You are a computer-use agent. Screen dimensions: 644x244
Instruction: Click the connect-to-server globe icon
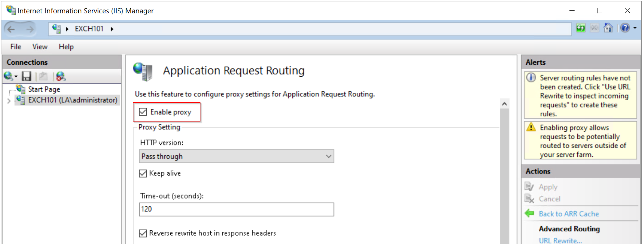pos(8,76)
